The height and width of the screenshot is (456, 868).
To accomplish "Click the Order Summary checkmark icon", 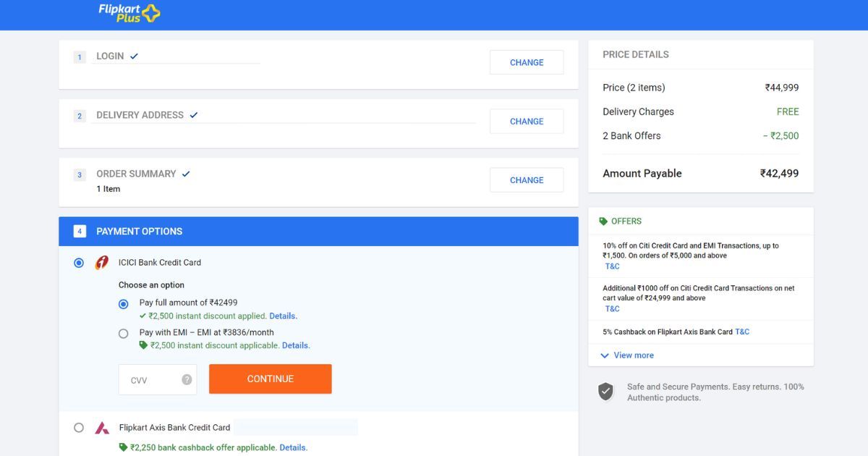I will point(186,174).
